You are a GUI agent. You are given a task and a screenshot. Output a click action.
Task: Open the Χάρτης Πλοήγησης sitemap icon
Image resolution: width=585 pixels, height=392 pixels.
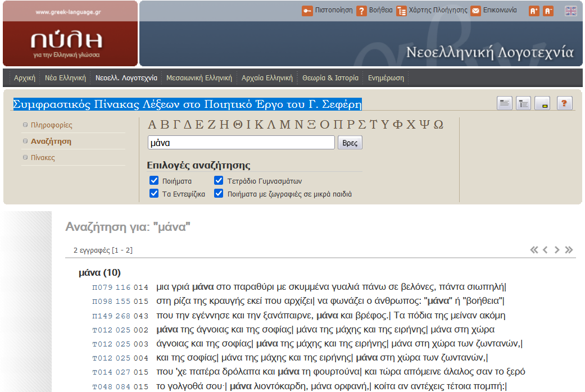click(401, 11)
